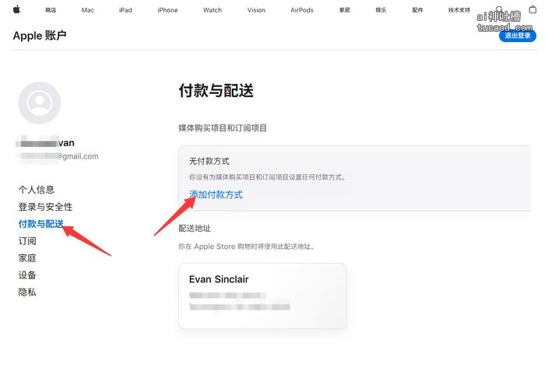This screenshot has width=545, height=392.
Task: Open the Mac menu item
Action: [x=87, y=10]
